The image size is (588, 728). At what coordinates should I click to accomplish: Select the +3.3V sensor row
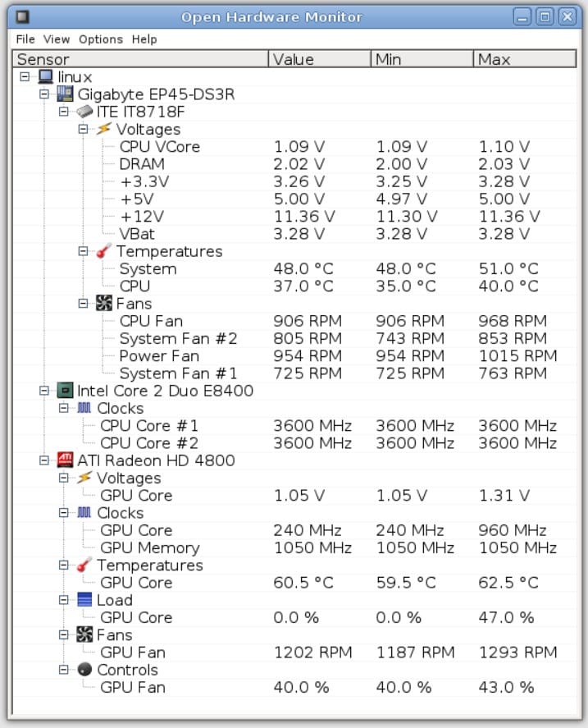pos(294,181)
